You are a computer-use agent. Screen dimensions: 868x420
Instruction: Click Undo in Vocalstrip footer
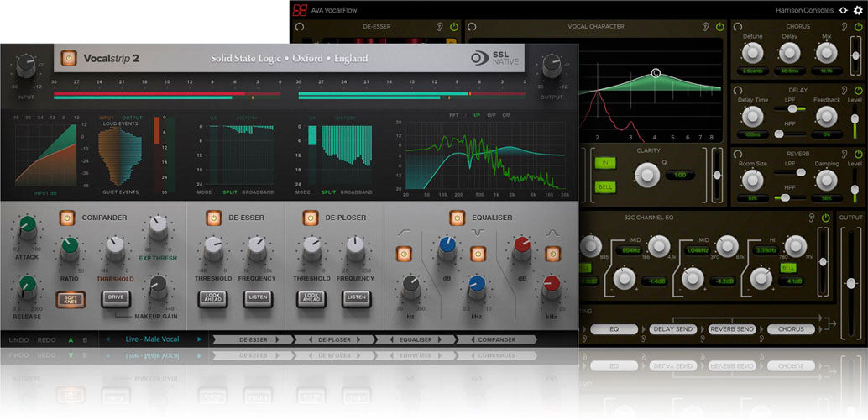tap(19, 339)
